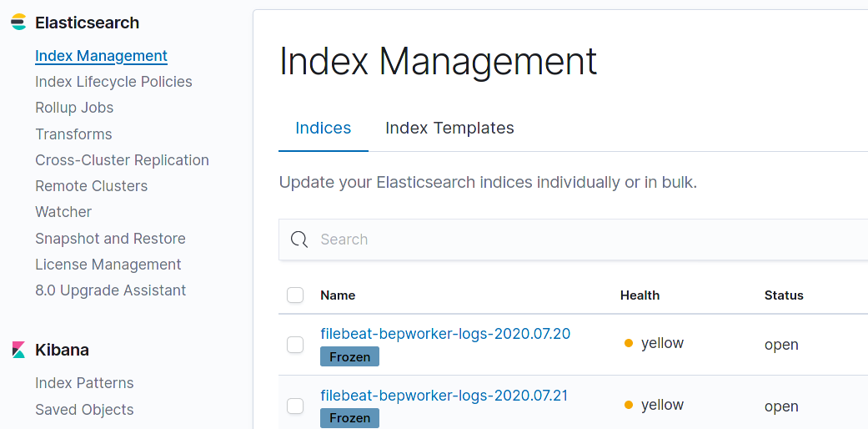Sort the table by Name column
This screenshot has height=429, width=868.
338,295
